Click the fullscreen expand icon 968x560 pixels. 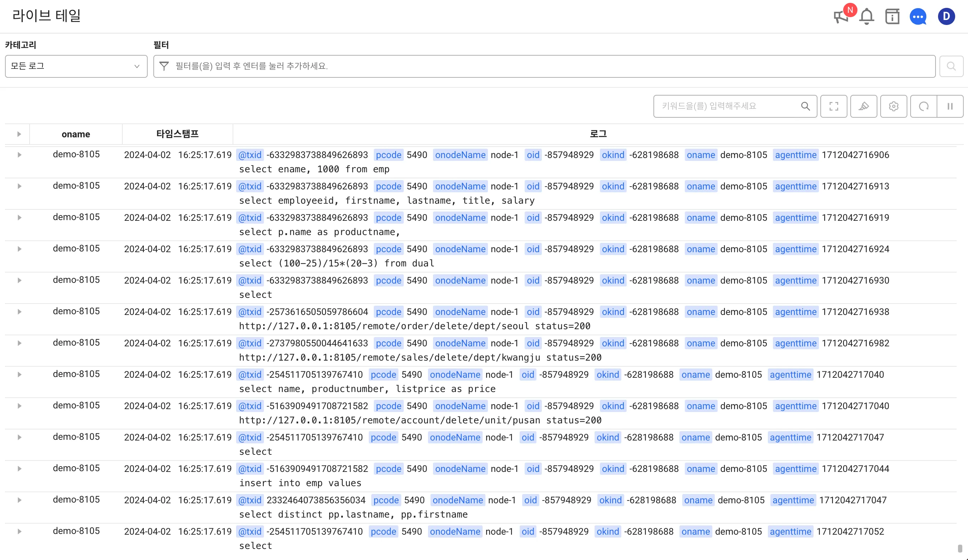[x=834, y=106]
